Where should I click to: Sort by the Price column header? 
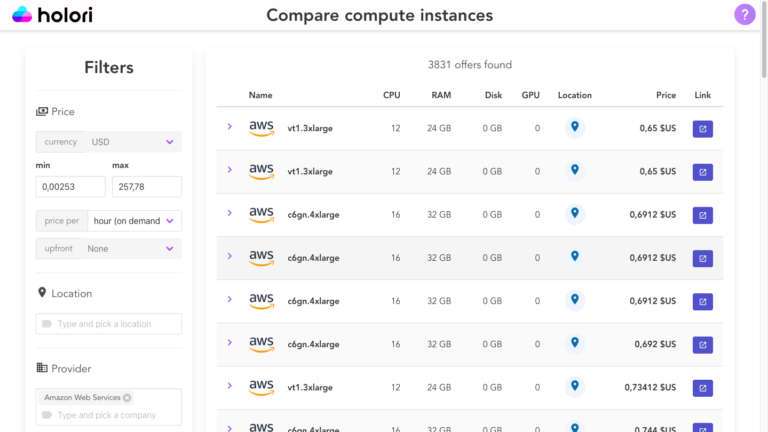tap(665, 95)
